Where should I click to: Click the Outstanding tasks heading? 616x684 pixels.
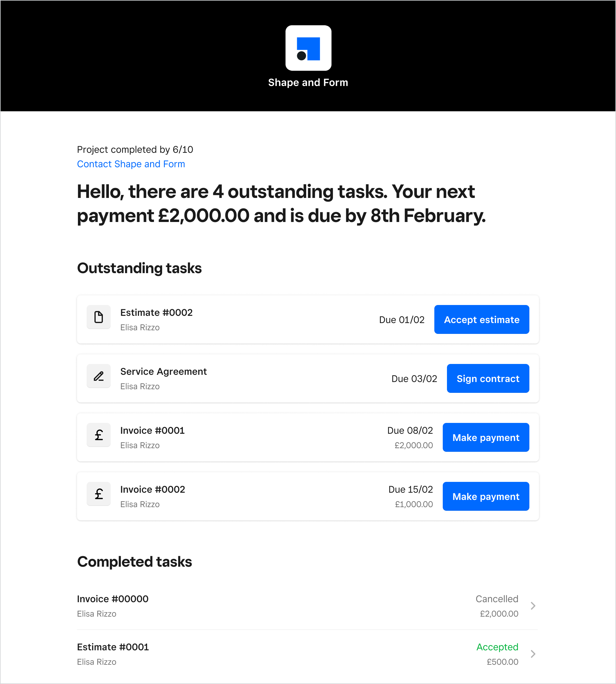(x=140, y=268)
